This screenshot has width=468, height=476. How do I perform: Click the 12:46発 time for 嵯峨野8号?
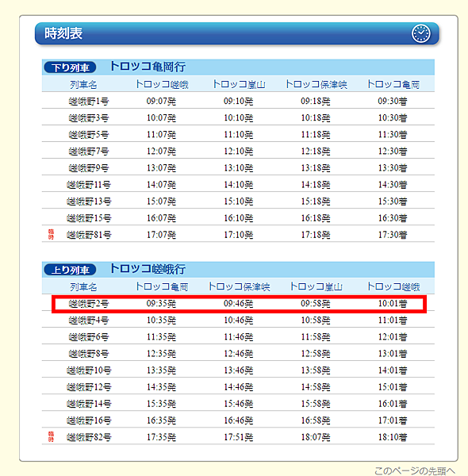(x=239, y=354)
